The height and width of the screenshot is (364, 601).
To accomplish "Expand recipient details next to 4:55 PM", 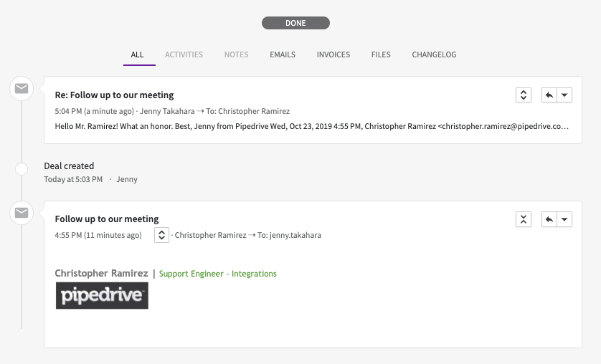I will pos(162,235).
